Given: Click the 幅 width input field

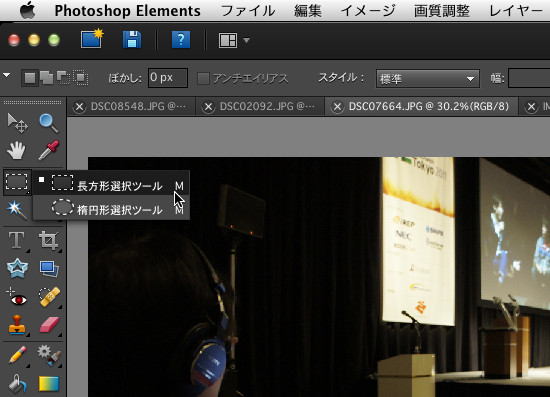Looking at the screenshot, I should [529, 78].
